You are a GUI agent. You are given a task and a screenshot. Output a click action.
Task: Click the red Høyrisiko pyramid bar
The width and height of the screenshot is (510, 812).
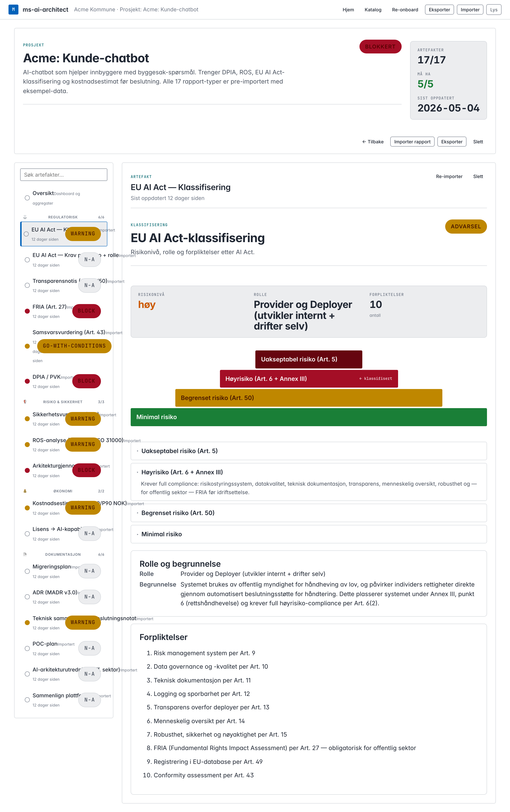pos(309,379)
